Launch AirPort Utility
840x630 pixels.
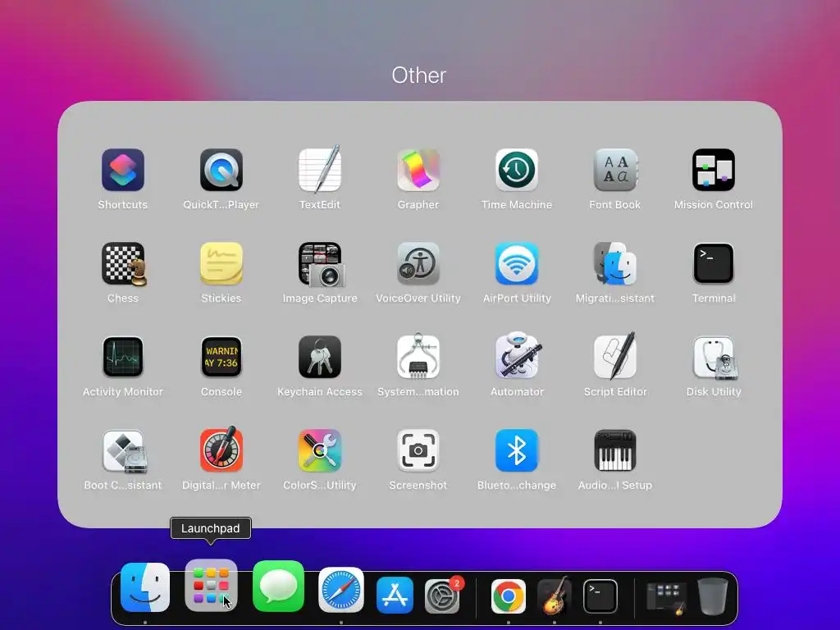[x=517, y=263]
